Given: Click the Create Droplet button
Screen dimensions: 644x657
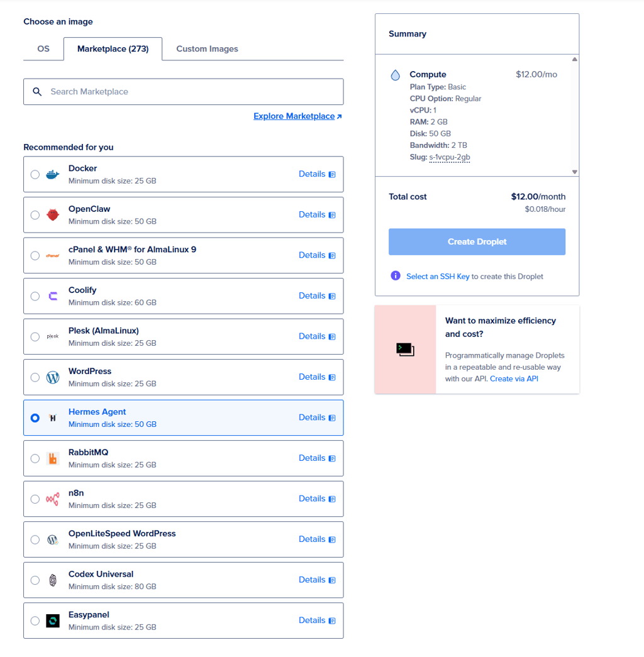Looking at the screenshot, I should click(477, 241).
